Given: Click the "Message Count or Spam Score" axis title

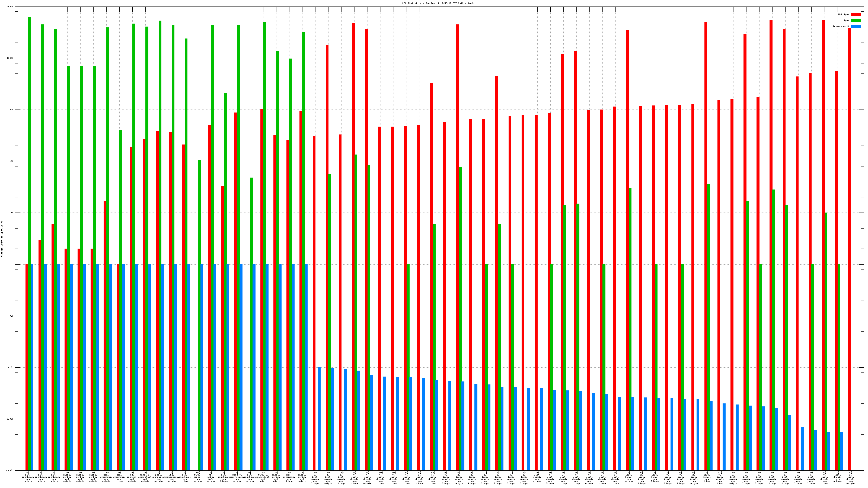Looking at the screenshot, I should 2,239.
